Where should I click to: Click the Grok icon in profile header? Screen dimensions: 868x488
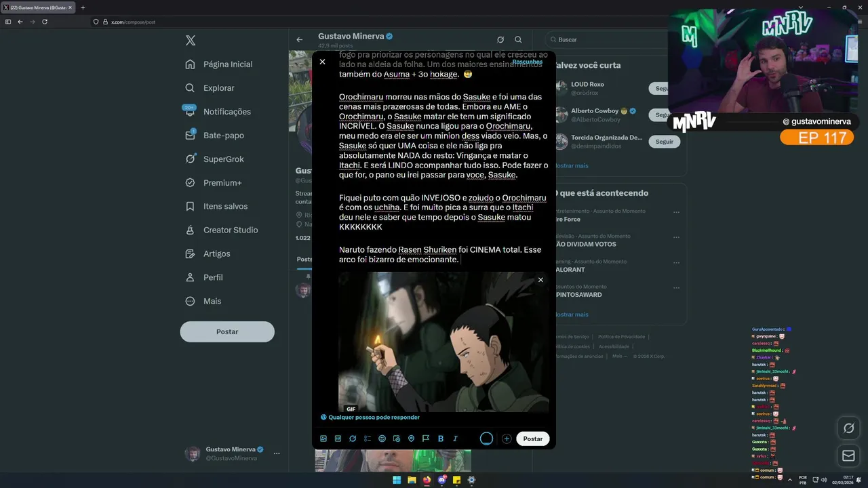[500, 39]
